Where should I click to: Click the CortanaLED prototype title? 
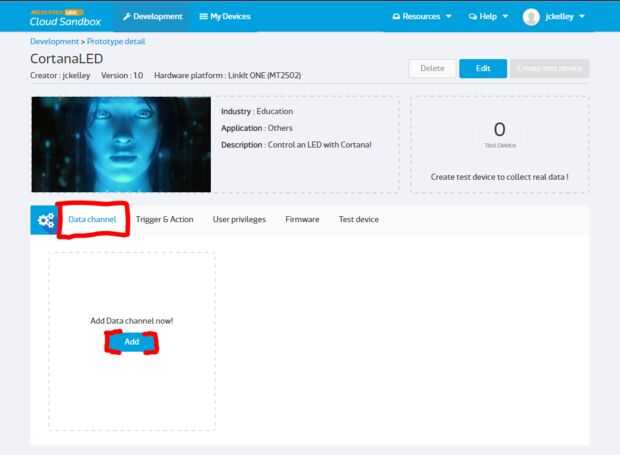click(x=67, y=59)
